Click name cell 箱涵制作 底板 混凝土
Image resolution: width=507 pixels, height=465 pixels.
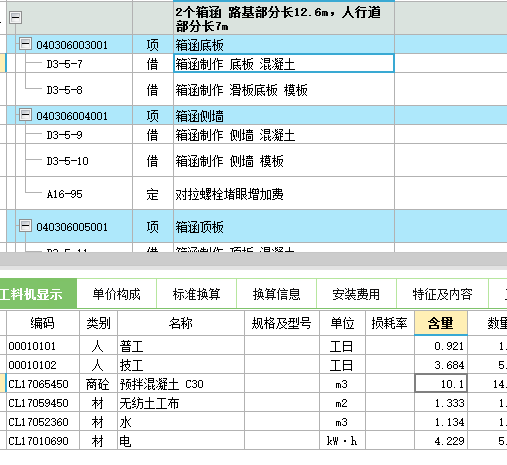(284, 63)
